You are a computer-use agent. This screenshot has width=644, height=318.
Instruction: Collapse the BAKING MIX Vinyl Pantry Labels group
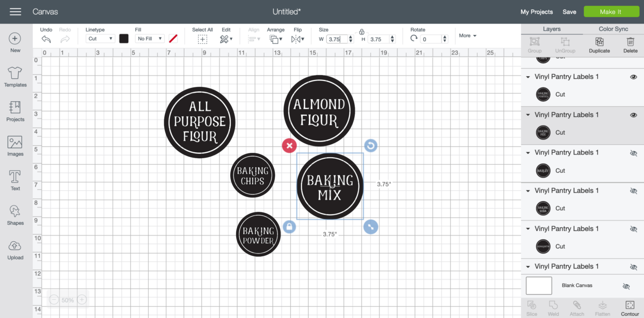(x=528, y=115)
